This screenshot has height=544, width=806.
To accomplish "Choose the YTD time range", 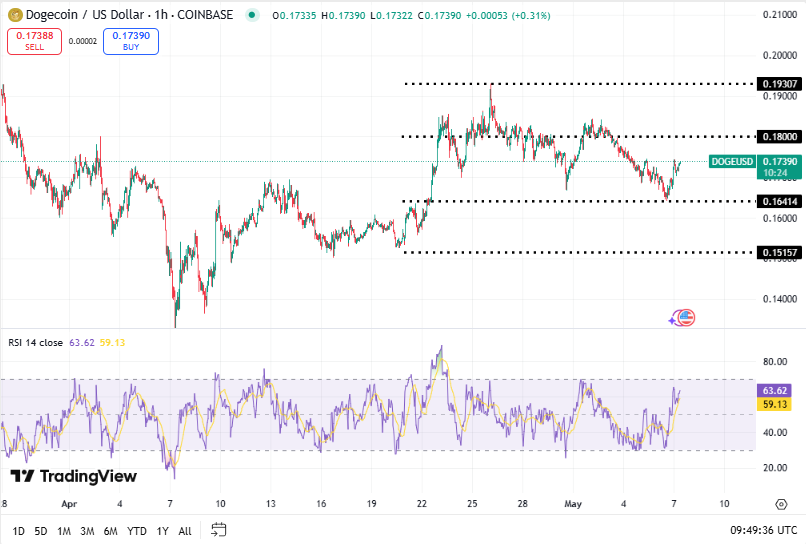I will coord(137,531).
